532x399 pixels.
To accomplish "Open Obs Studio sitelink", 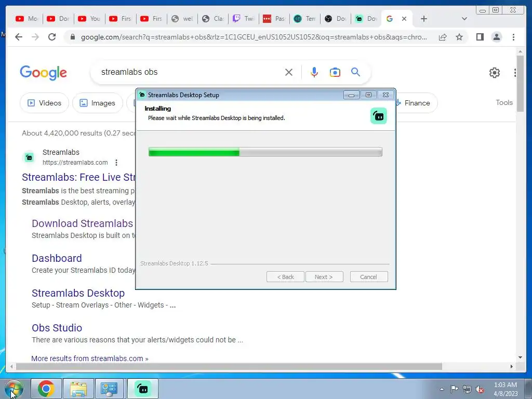I will (x=57, y=328).
